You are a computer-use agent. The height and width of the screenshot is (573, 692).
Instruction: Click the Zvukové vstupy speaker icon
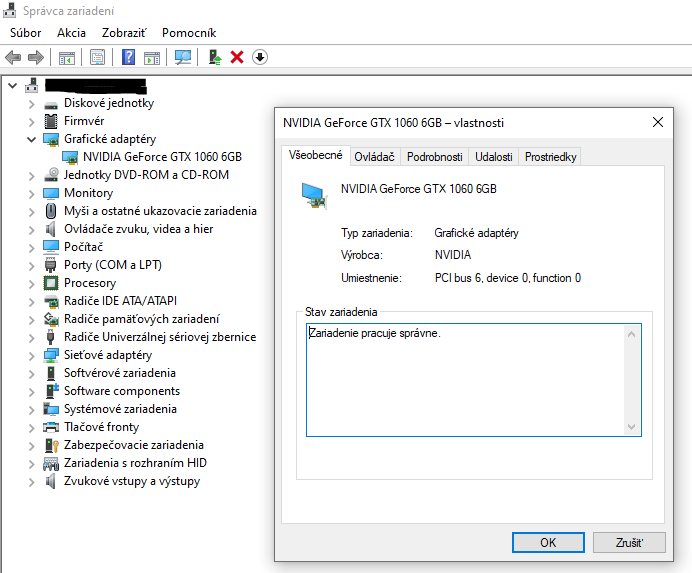[51, 481]
